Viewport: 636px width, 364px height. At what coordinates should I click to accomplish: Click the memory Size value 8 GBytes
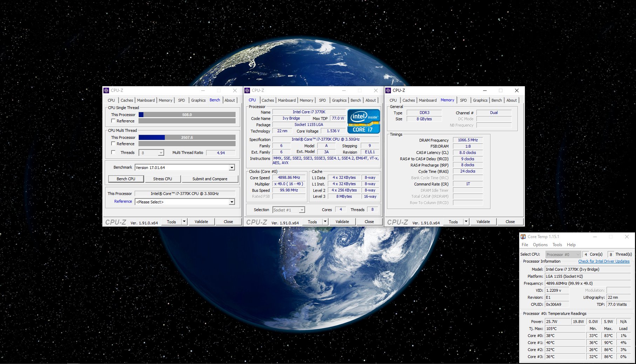click(x=424, y=119)
